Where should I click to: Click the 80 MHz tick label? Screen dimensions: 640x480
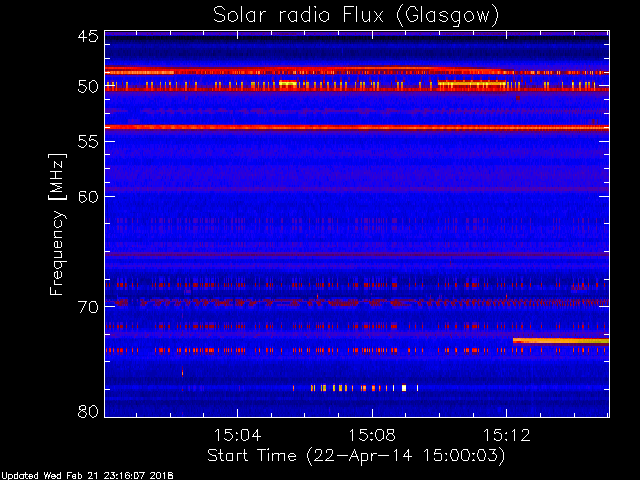[88, 411]
